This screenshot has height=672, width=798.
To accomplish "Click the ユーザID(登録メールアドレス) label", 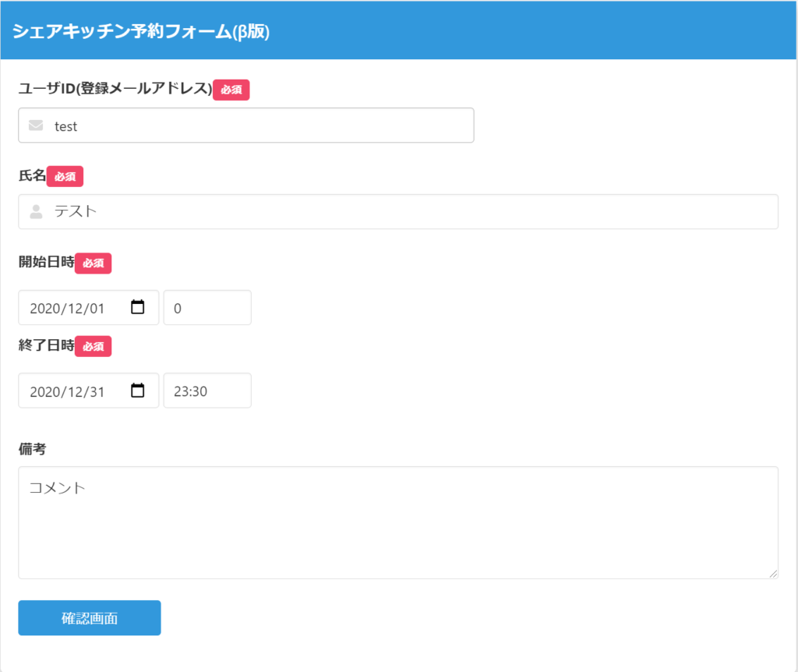I will tap(115, 89).
